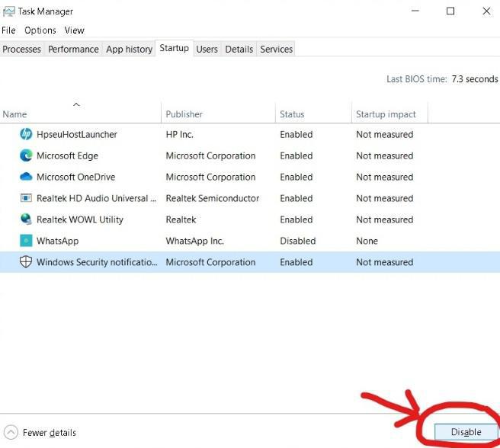Switch to the Details tab
The width and height of the screenshot is (500, 448).
pos(239,49)
